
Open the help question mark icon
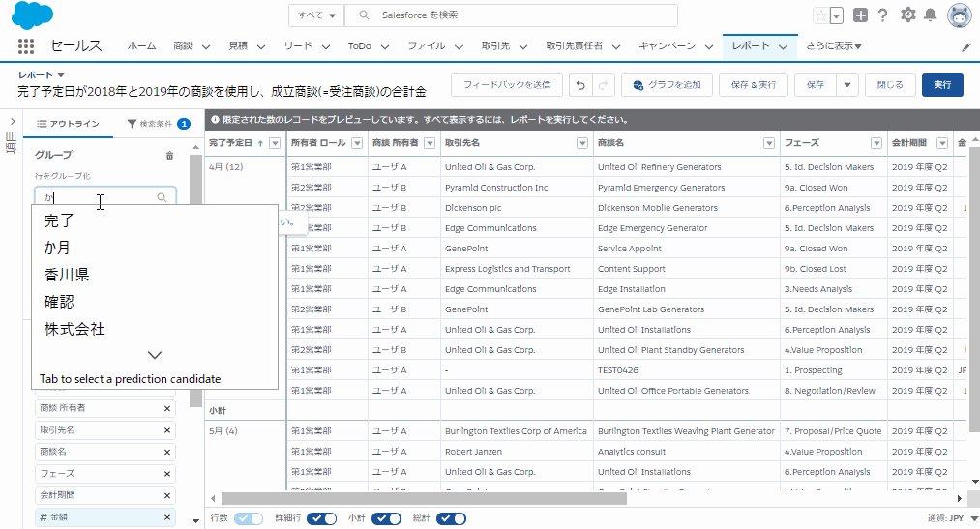coord(882,15)
